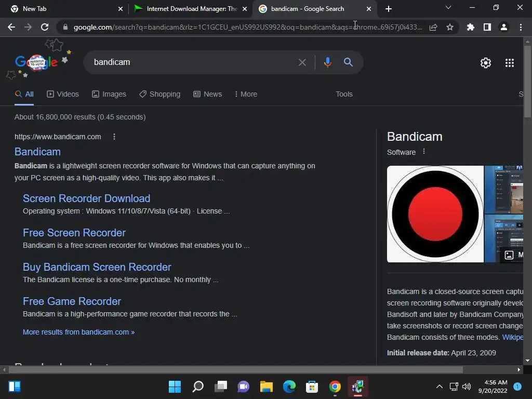The width and height of the screenshot is (532, 399).
Task: Open Chrome's three-dot menu
Action: click(521, 27)
